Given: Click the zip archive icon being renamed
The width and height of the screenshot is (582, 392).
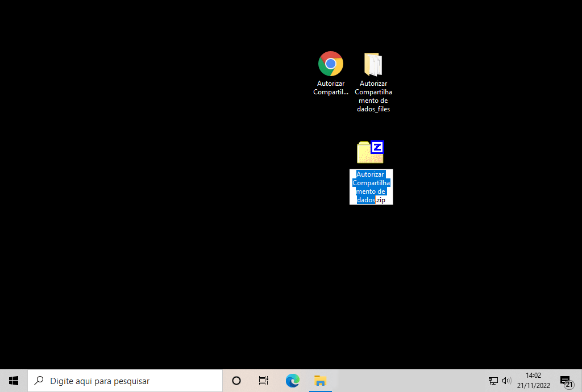Looking at the screenshot, I should pyautogui.click(x=371, y=152).
